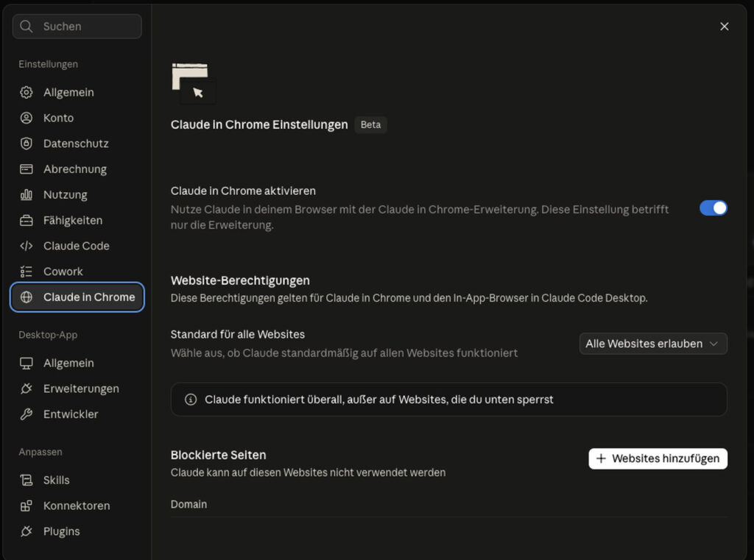Toggle Claude in Chrome aktivieren switch
The height and width of the screenshot is (560, 754).
(713, 208)
